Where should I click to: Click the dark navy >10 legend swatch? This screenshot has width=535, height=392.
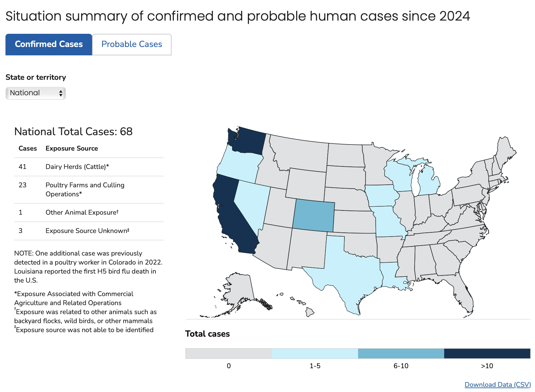coord(487,353)
